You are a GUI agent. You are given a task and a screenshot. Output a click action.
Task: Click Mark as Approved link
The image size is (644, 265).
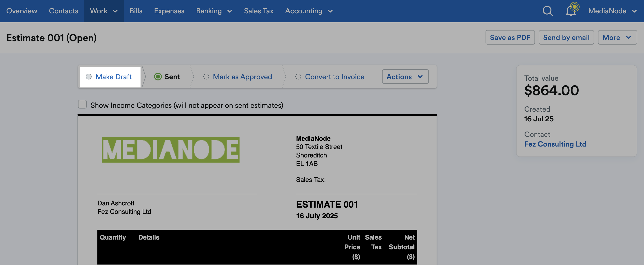242,77
